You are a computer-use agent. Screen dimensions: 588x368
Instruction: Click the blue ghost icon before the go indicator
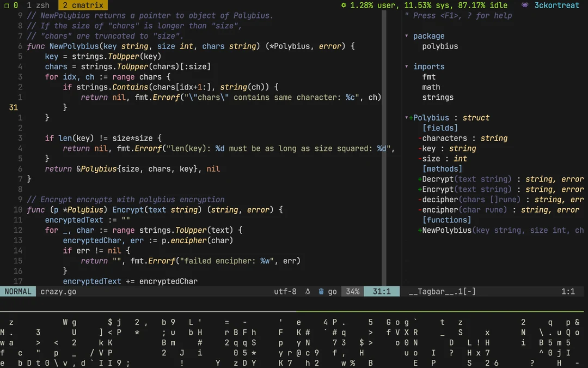[321, 291]
